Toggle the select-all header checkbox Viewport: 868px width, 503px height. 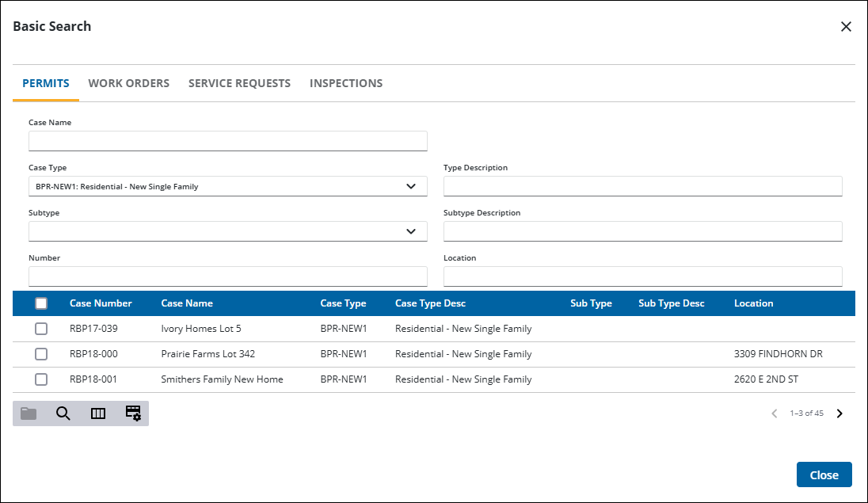(x=41, y=303)
